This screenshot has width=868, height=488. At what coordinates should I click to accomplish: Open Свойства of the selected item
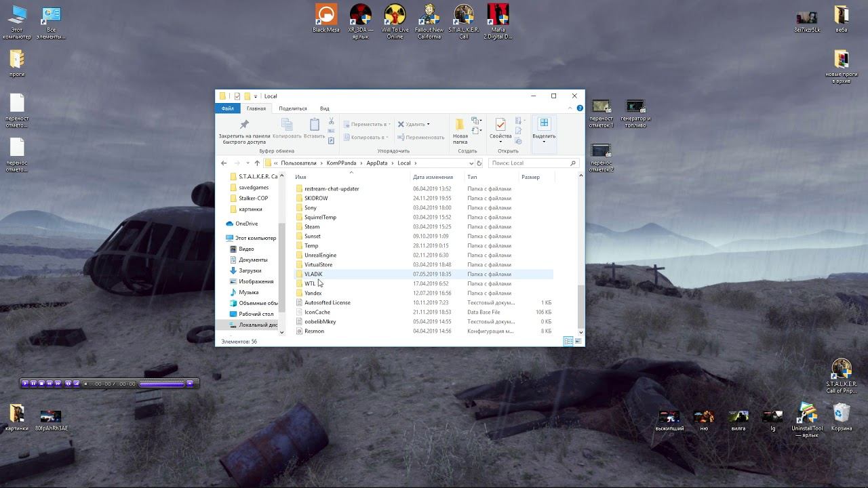(500, 129)
